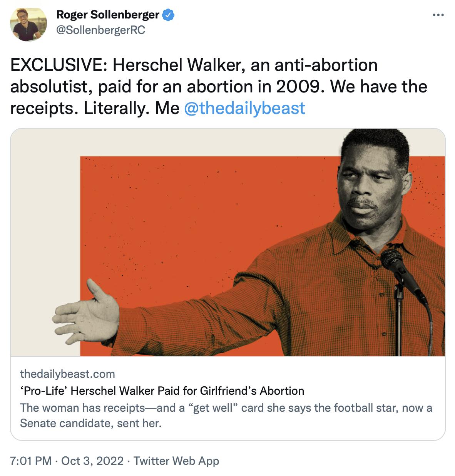Open the article headline about Herschel Walker
This screenshot has width=455, height=476.
click(x=162, y=392)
